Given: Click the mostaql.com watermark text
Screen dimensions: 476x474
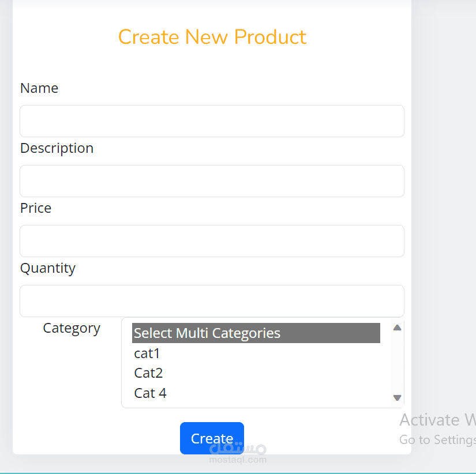Looking at the screenshot, I should pos(238,460).
